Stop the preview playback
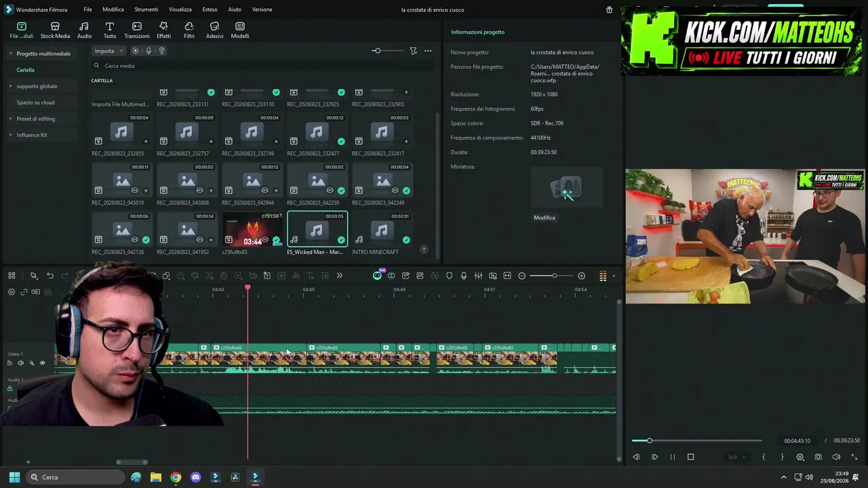Image resolution: width=868 pixels, height=488 pixels. (x=691, y=457)
